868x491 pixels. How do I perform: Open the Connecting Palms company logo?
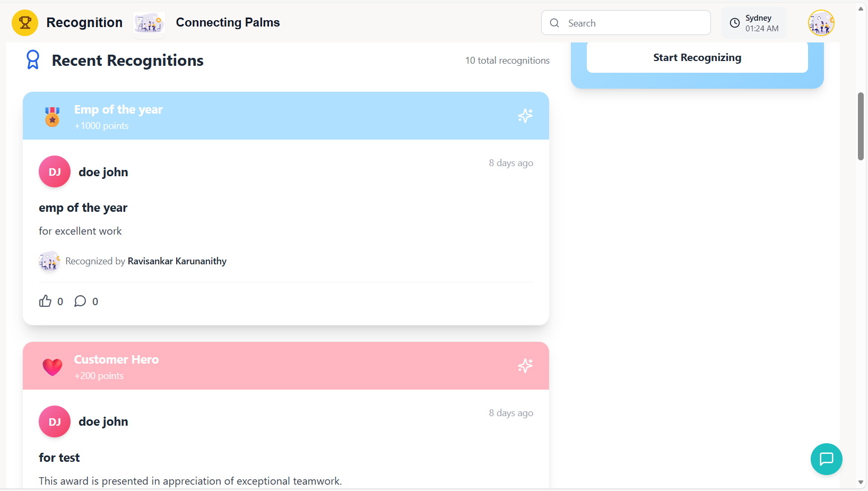click(x=149, y=23)
